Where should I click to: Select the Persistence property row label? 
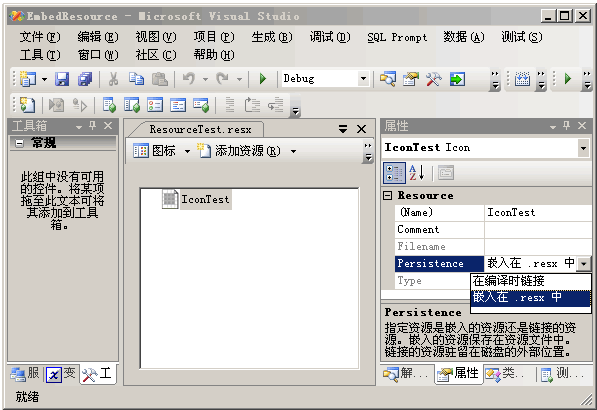coord(439,263)
